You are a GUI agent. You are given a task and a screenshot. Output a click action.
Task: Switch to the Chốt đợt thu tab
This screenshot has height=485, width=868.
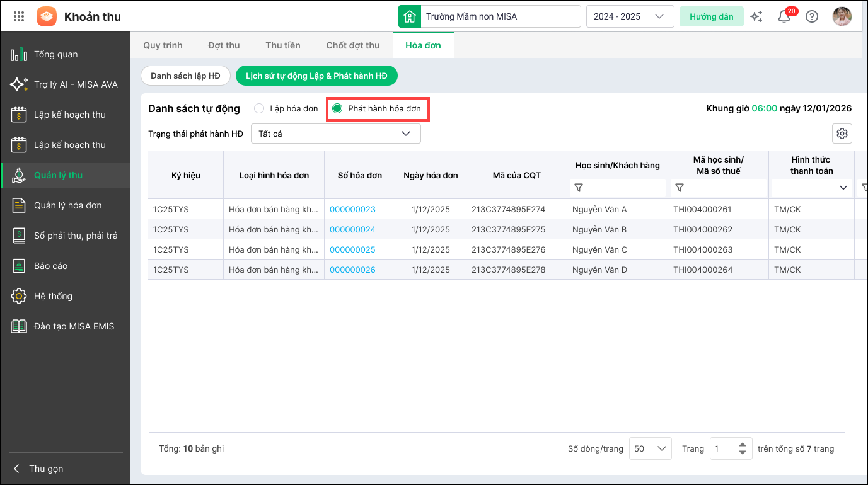[x=353, y=45]
